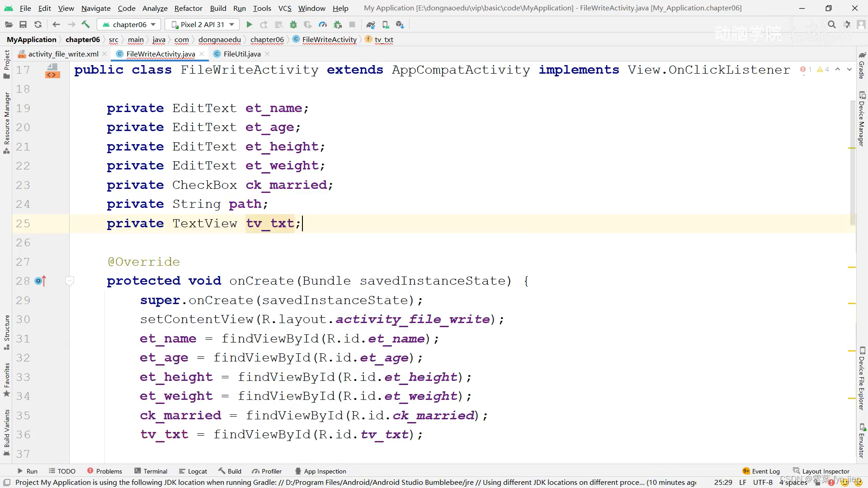Collapse the onCreate method fold marker

pos(70,281)
